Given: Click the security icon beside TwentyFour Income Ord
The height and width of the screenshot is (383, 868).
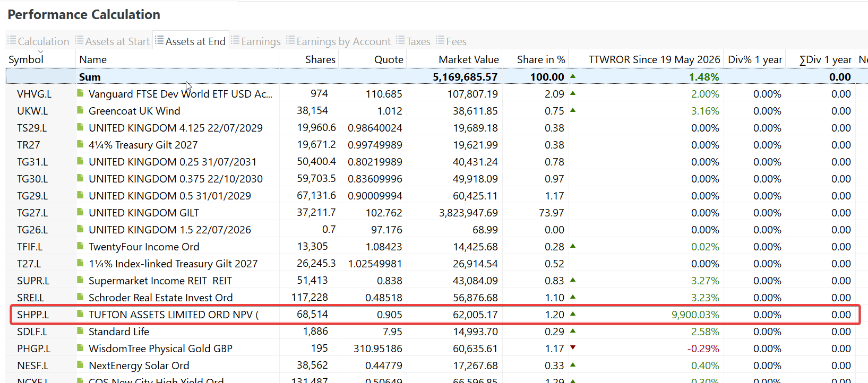Looking at the screenshot, I should coord(81,246).
